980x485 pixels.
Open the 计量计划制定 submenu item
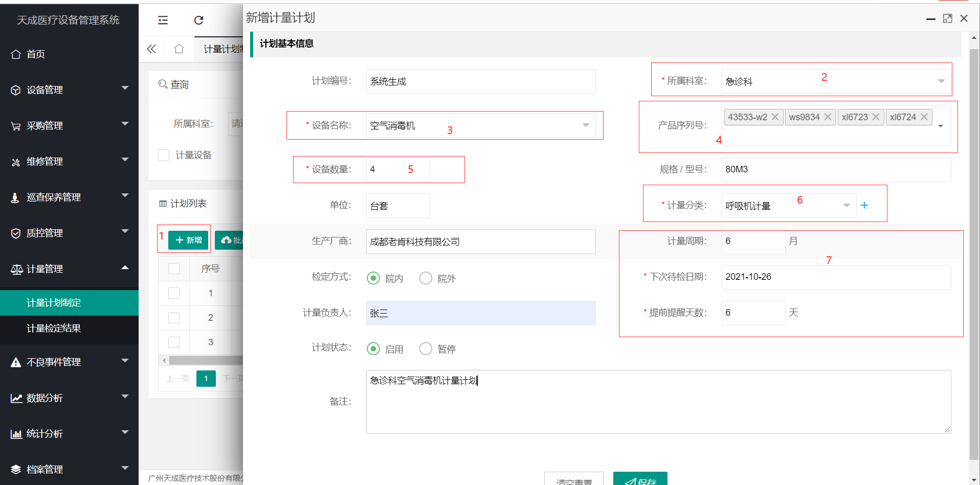point(69,303)
